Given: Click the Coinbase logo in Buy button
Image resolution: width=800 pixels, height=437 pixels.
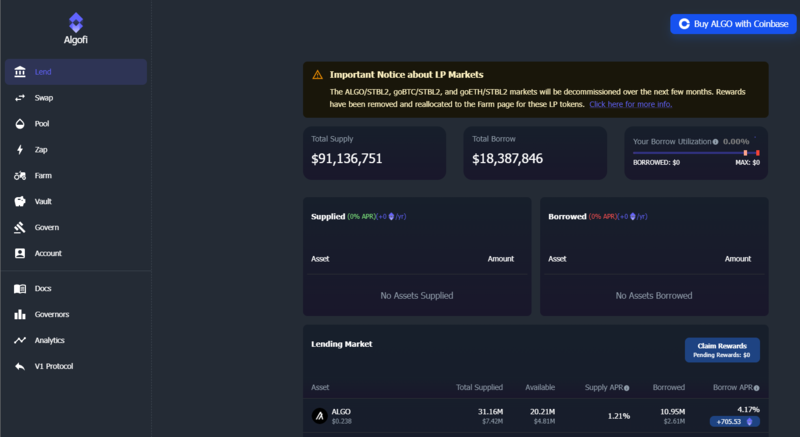Looking at the screenshot, I should 684,24.
